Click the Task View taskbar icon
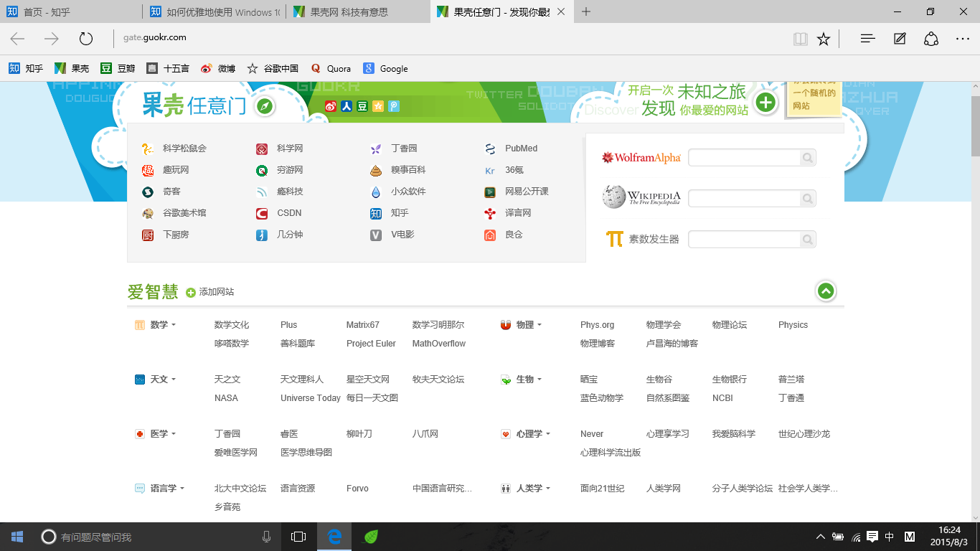Viewport: 980px width, 551px height. click(298, 537)
